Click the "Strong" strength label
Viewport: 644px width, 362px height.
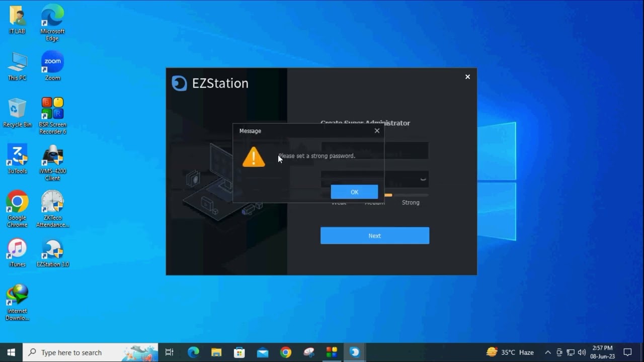coord(411,202)
